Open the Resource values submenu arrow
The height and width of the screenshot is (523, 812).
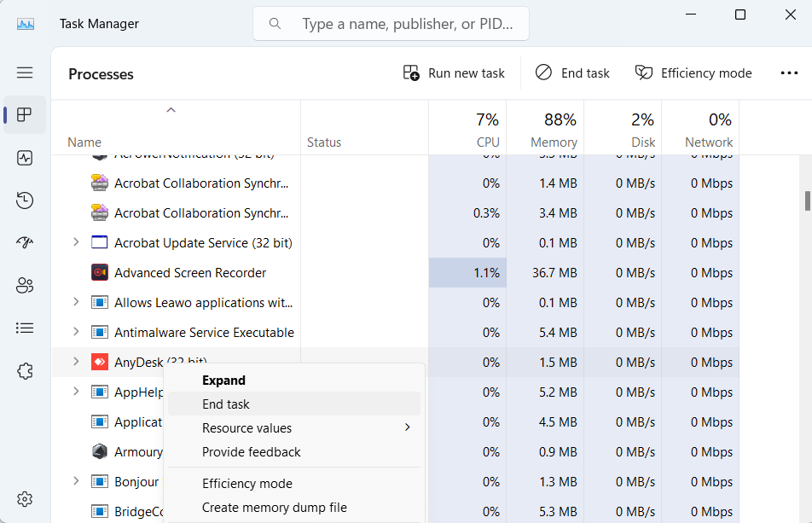[408, 427]
